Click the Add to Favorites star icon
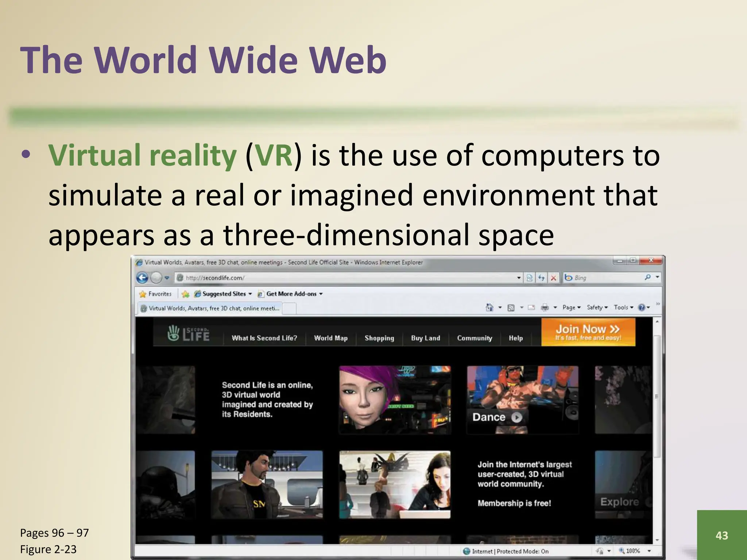 click(185, 294)
